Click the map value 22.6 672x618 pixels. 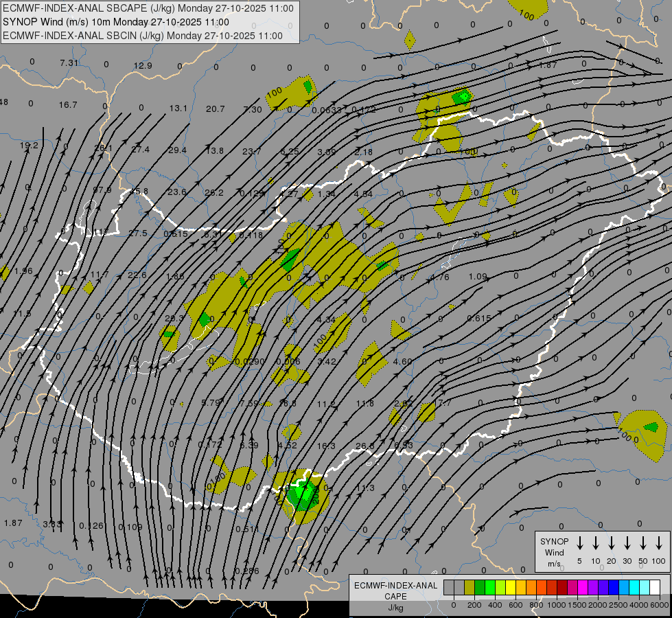pos(137,275)
